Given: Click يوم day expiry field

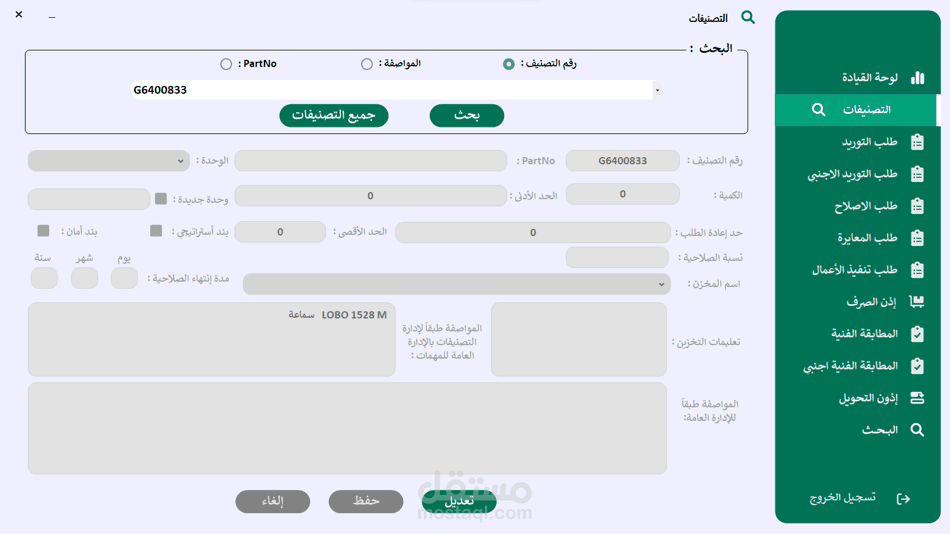Looking at the screenshot, I should [x=124, y=278].
